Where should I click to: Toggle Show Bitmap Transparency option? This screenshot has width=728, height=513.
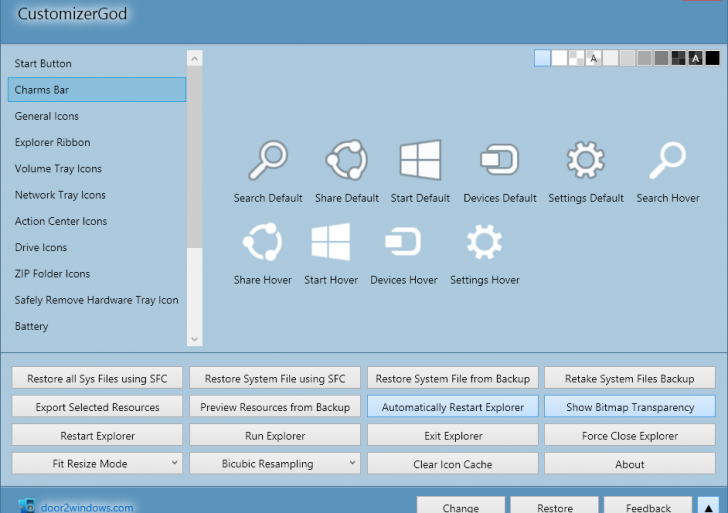point(630,407)
